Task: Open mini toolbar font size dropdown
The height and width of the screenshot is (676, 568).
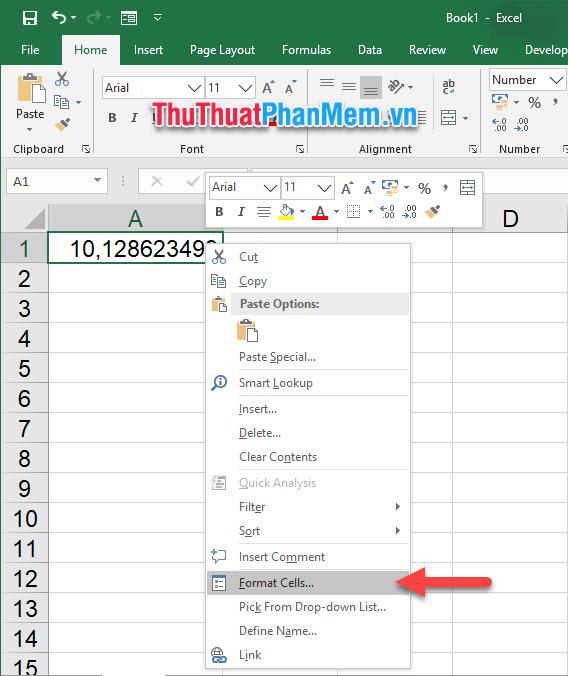Action: pyautogui.click(x=324, y=188)
